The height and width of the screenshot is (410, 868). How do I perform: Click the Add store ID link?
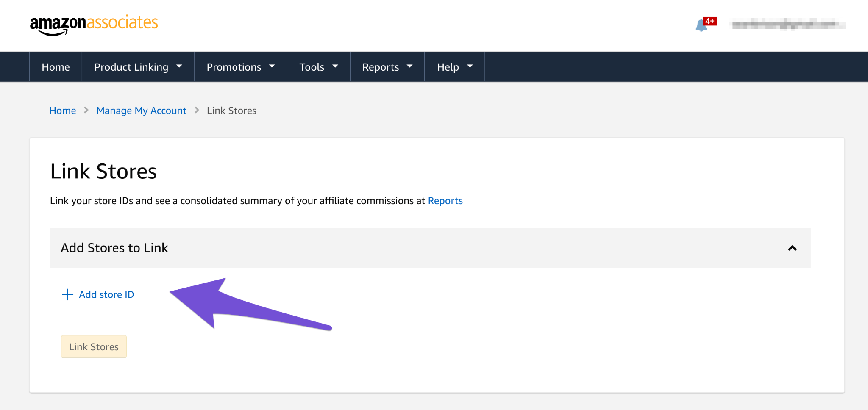[106, 294]
